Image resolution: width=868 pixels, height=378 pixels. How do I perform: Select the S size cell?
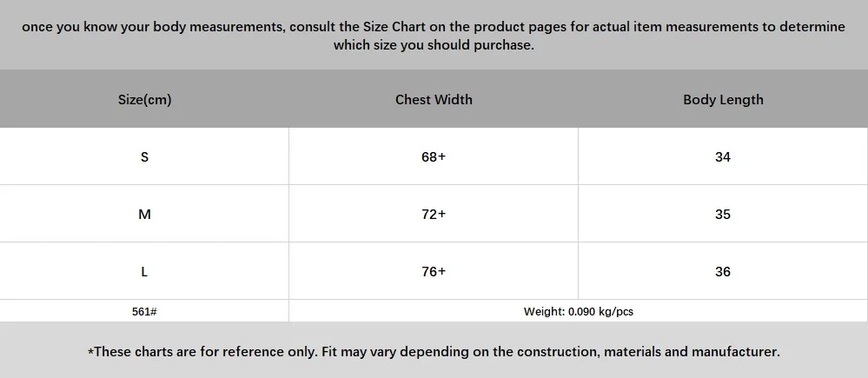tap(144, 157)
